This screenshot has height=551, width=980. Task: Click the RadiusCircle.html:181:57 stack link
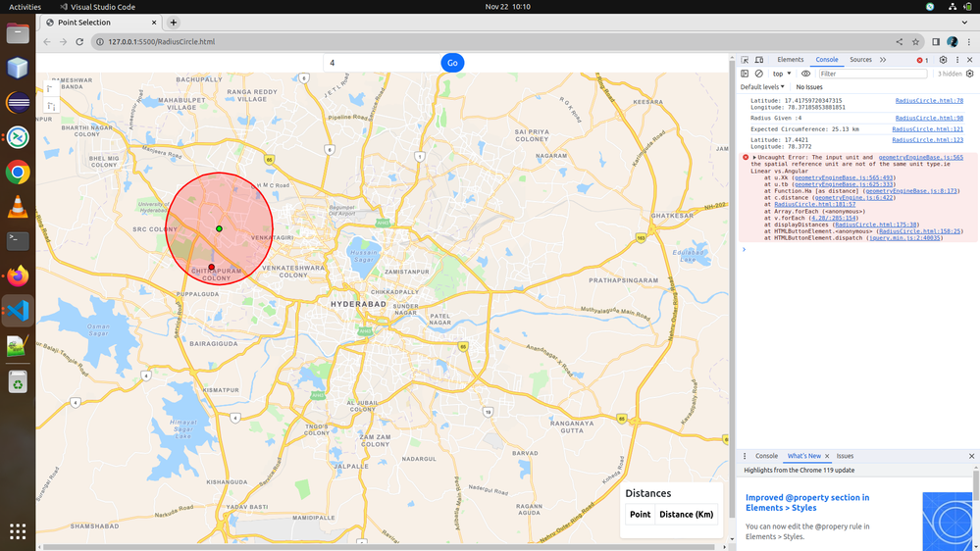tap(815, 204)
